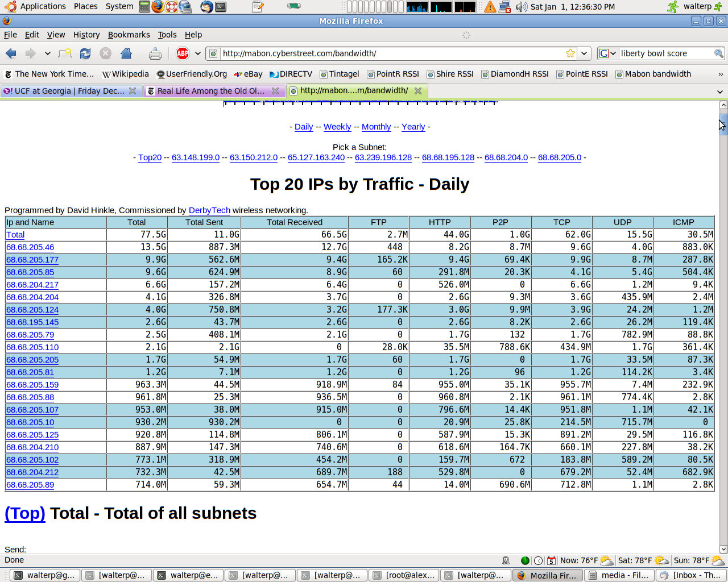728x582 pixels.
Task: Open the Weekly traffic link
Action: tap(337, 127)
